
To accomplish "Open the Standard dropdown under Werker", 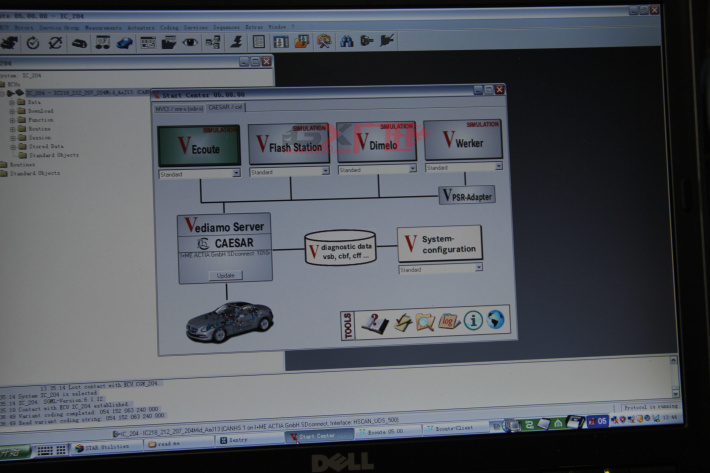I will [498, 167].
